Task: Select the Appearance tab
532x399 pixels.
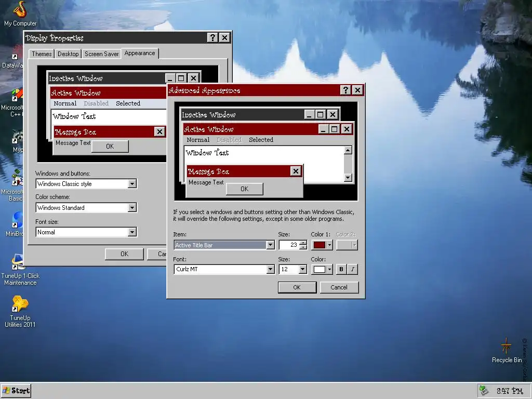Action: tap(139, 54)
